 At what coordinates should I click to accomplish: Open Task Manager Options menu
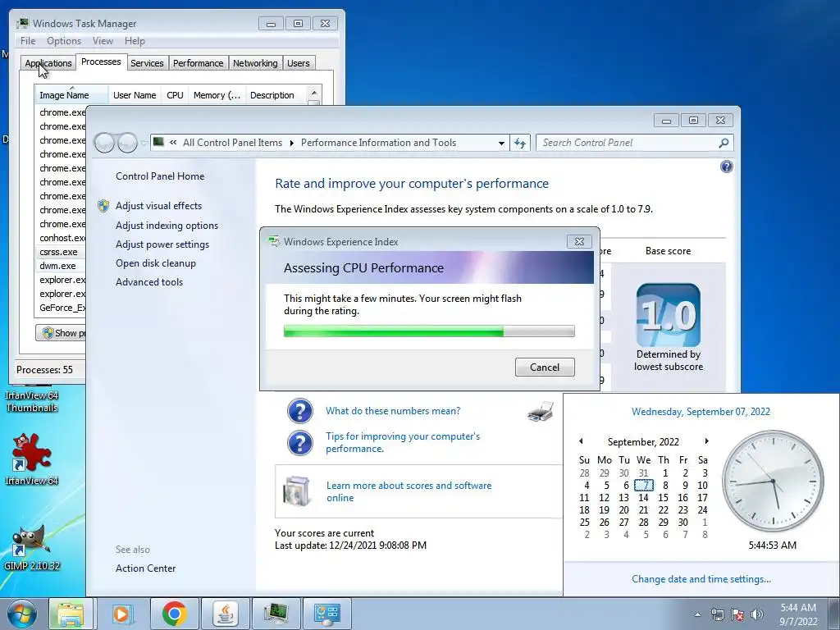pos(64,41)
